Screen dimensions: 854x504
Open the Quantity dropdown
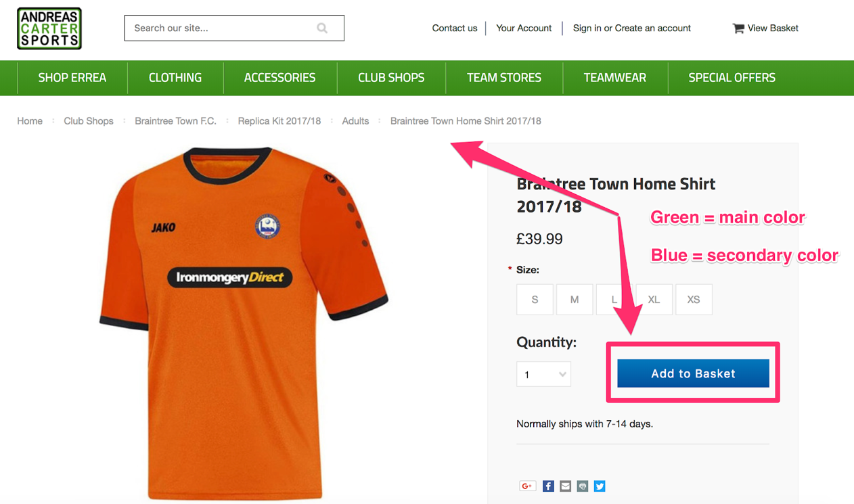pyautogui.click(x=543, y=374)
